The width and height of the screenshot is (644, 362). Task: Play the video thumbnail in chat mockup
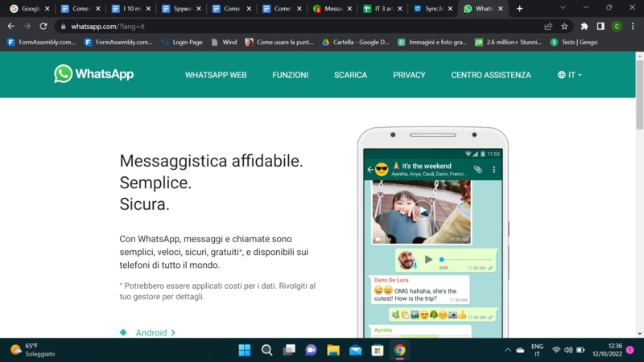pos(422,211)
